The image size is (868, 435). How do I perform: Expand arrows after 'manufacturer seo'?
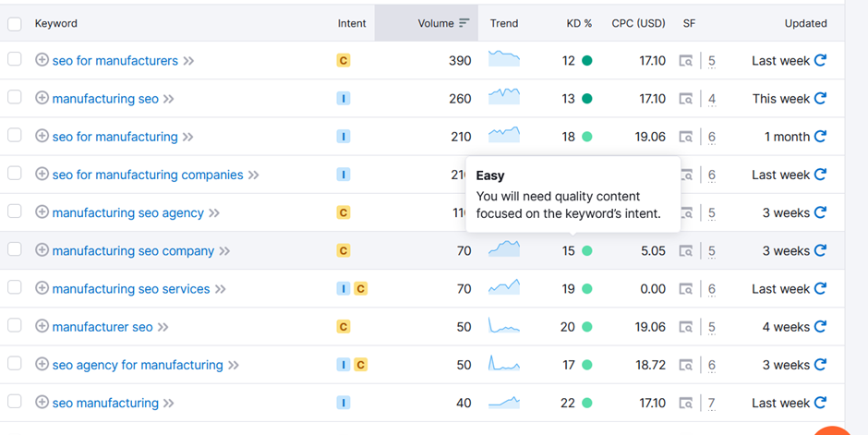pos(163,328)
